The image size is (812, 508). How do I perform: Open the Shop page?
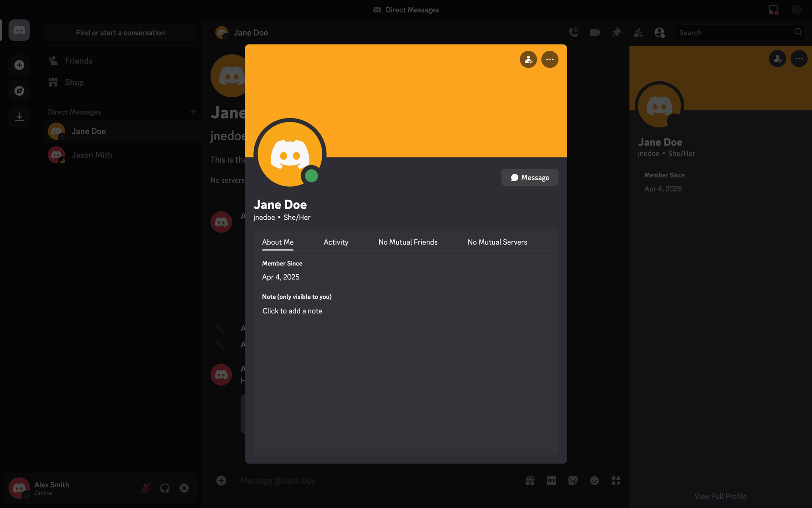click(x=121, y=83)
